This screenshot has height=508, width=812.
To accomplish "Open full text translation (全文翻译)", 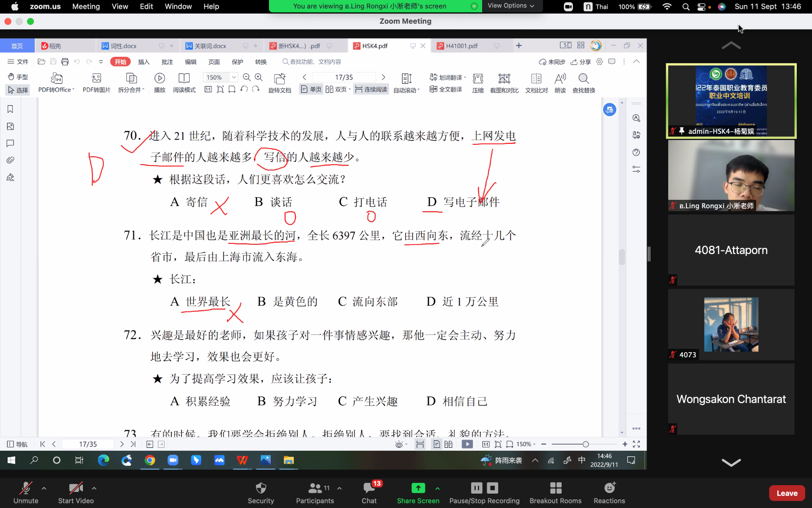I will pos(446,89).
